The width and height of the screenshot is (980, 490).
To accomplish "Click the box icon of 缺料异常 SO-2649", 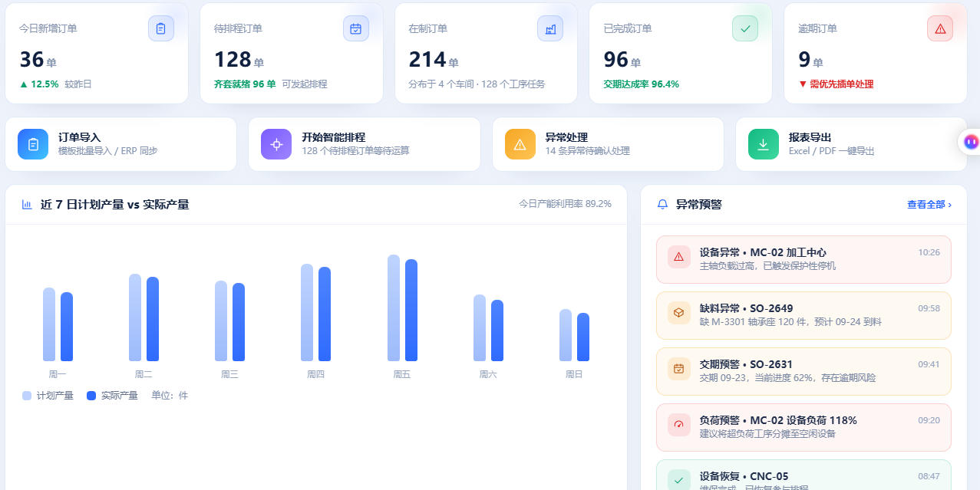I will coord(678,313).
